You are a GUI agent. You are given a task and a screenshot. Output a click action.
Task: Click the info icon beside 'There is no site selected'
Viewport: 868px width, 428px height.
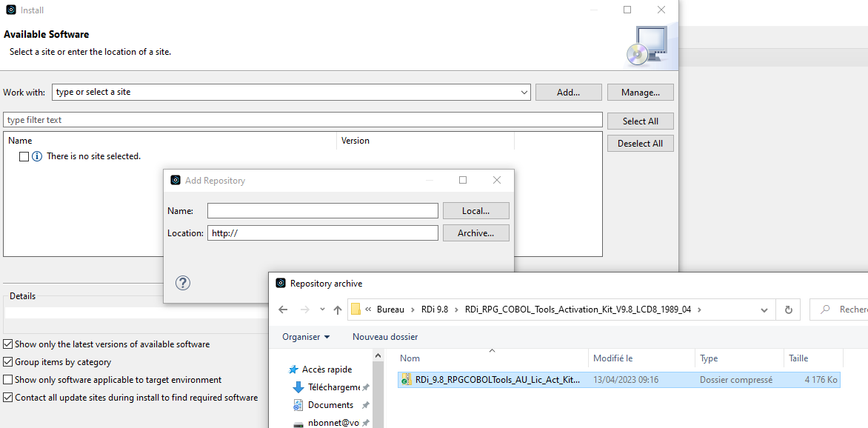tap(37, 157)
